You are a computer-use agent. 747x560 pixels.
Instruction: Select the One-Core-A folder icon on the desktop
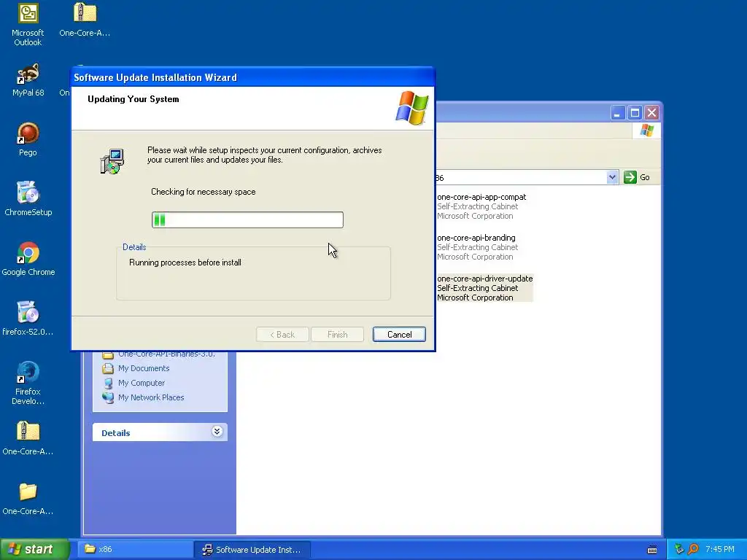point(28,498)
